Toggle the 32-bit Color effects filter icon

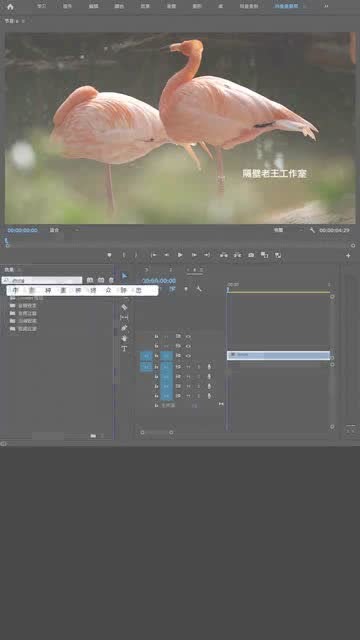(x=101, y=280)
